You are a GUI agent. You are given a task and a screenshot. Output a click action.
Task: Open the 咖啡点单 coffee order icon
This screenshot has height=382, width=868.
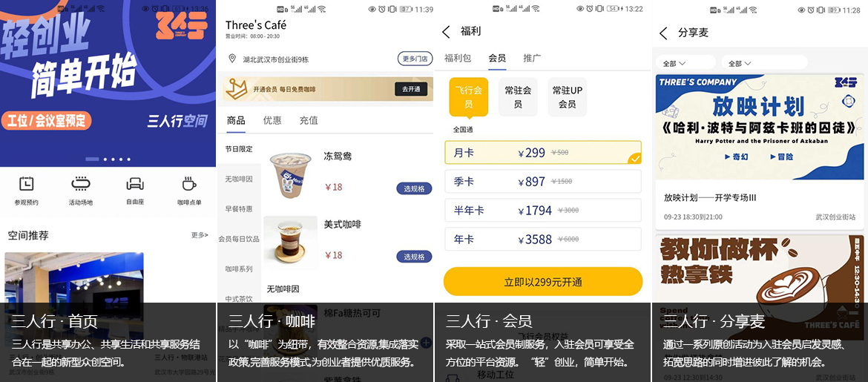[189, 184]
